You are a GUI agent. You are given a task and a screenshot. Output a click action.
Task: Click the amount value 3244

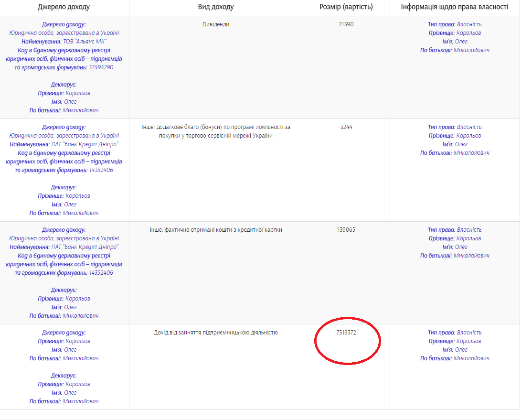point(346,127)
